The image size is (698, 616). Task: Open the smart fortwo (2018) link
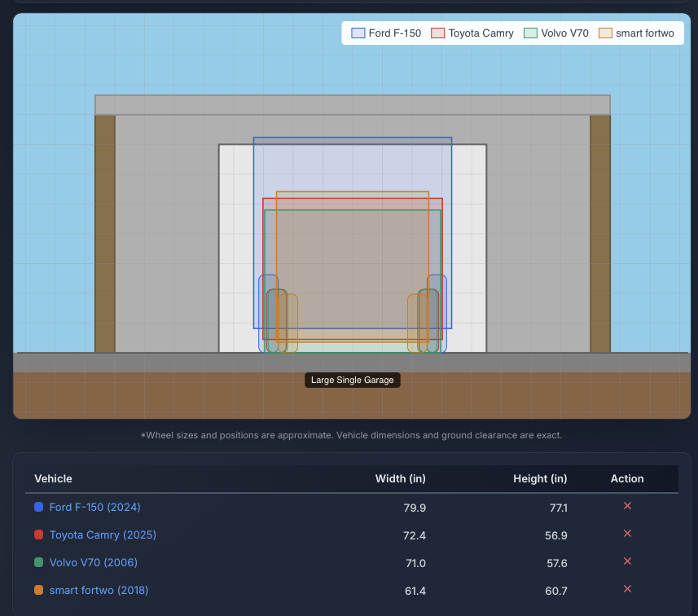(99, 590)
